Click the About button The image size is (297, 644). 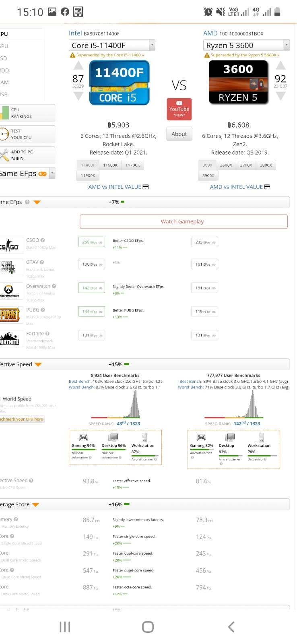click(x=179, y=134)
